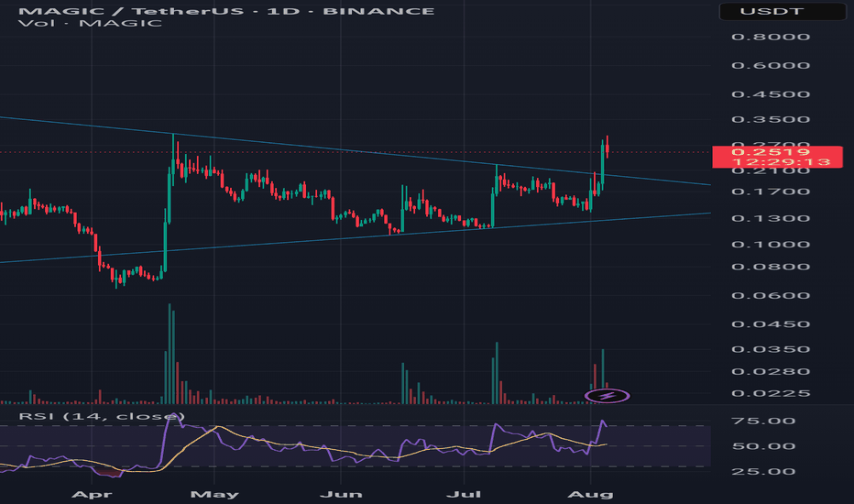Viewport: 854px width, 504px height.
Task: Click the 0.6000 price axis label
Action: 770,65
